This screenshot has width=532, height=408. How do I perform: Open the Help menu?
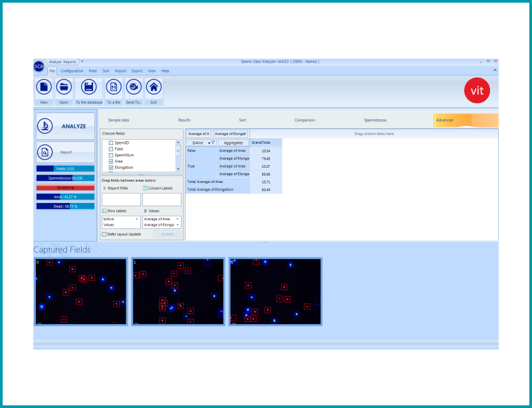(165, 71)
